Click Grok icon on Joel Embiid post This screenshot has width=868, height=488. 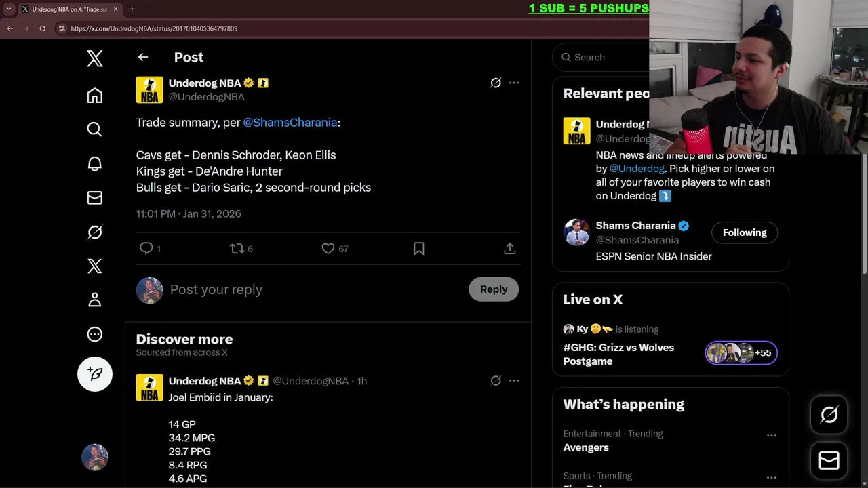pyautogui.click(x=496, y=381)
